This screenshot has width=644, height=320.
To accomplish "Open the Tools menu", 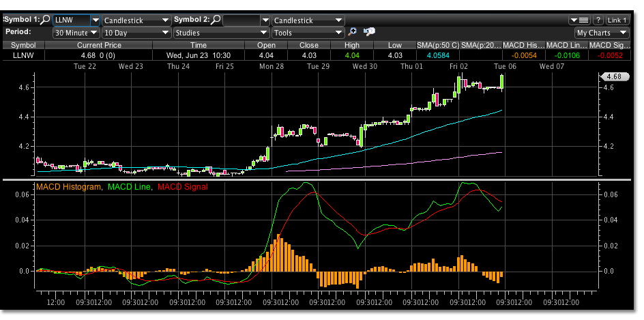I will 308,32.
